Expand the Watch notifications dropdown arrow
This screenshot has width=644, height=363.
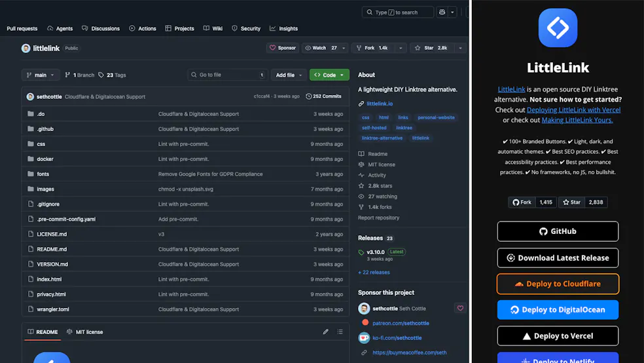(x=344, y=48)
